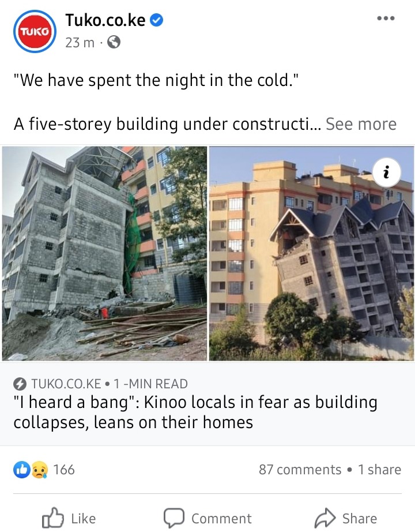Open the Tuko page profile picture
This screenshot has height=532, width=415.
pos(35,31)
